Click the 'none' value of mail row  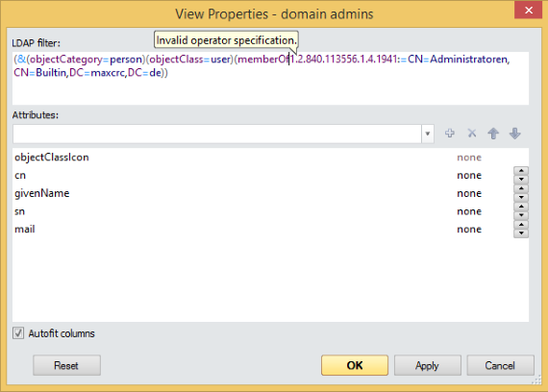469,230
